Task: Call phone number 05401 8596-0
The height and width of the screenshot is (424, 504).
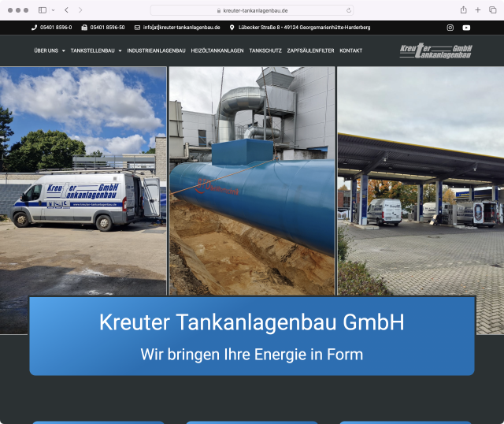Action: point(56,28)
